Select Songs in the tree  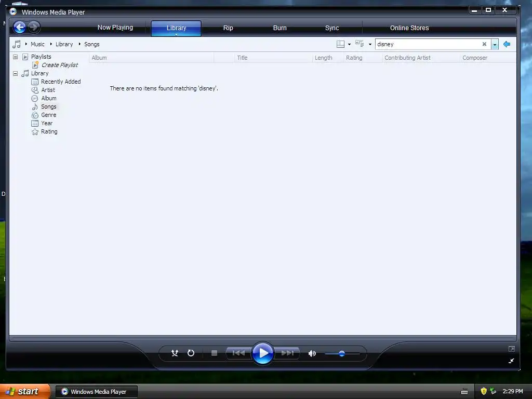[x=48, y=107]
